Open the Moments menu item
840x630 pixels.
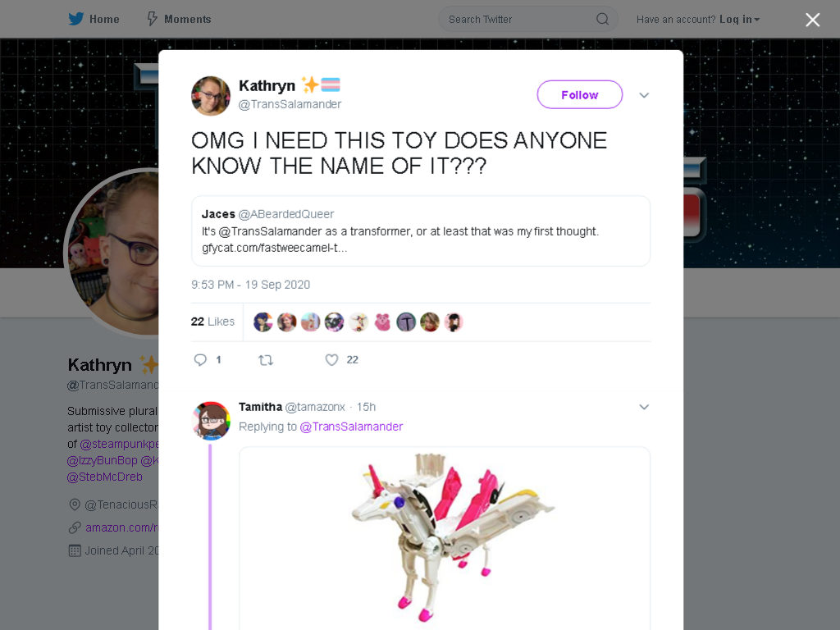point(179,20)
